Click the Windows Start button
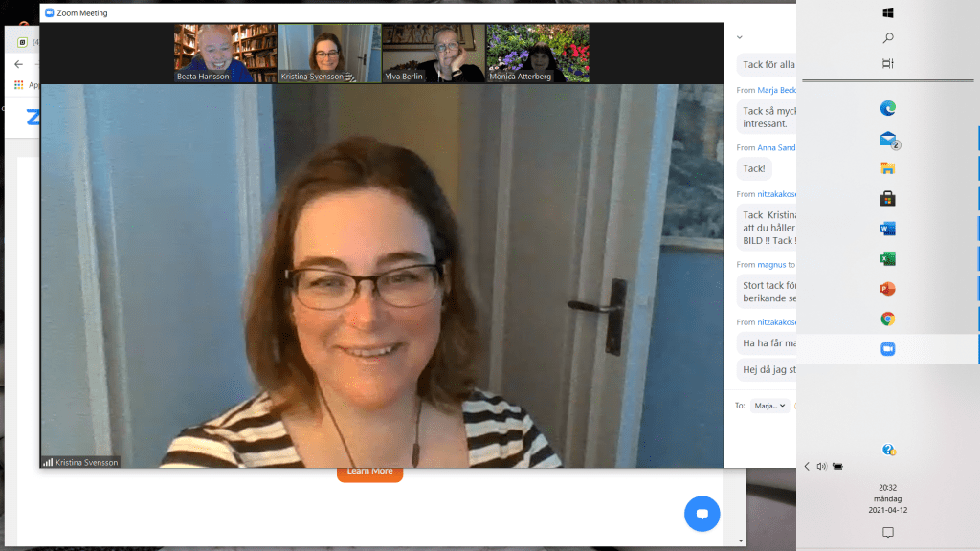The image size is (980, 551). coord(887,13)
